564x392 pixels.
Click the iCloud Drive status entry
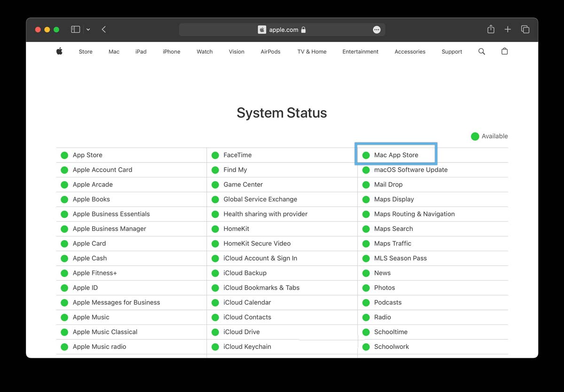point(241,332)
